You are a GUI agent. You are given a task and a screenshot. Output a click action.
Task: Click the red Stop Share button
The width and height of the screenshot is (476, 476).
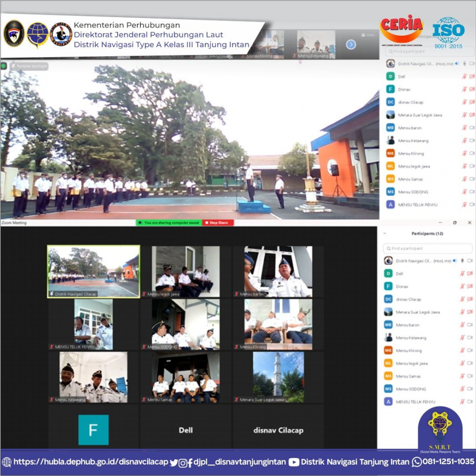(x=218, y=223)
